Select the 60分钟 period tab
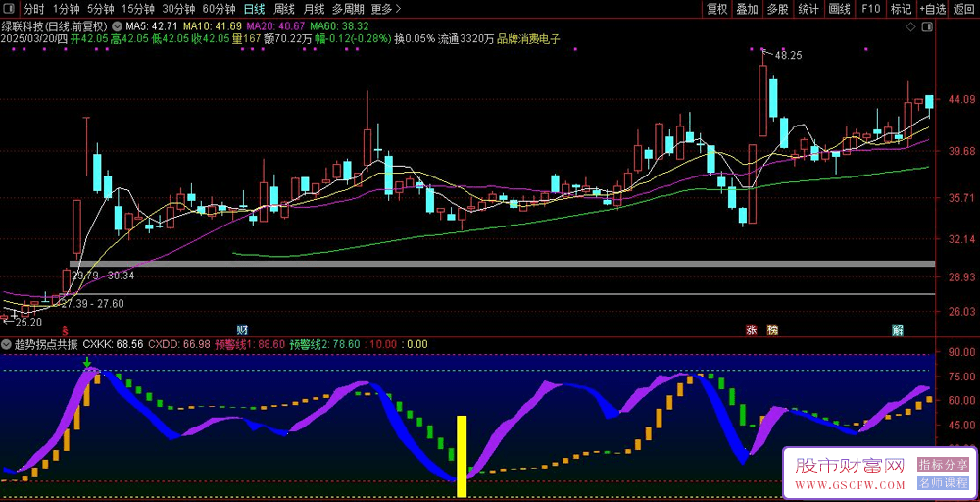 (x=219, y=9)
